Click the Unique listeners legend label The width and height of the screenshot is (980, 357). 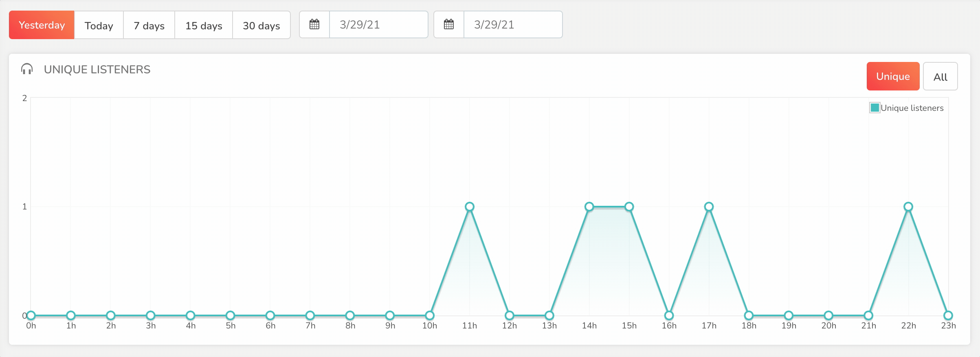[x=912, y=108]
